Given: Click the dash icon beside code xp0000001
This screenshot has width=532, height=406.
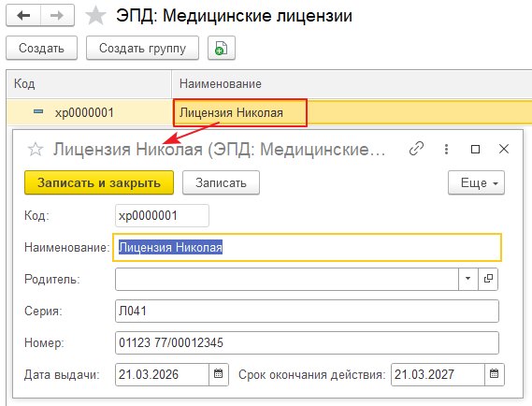Looking at the screenshot, I should click(x=39, y=111).
